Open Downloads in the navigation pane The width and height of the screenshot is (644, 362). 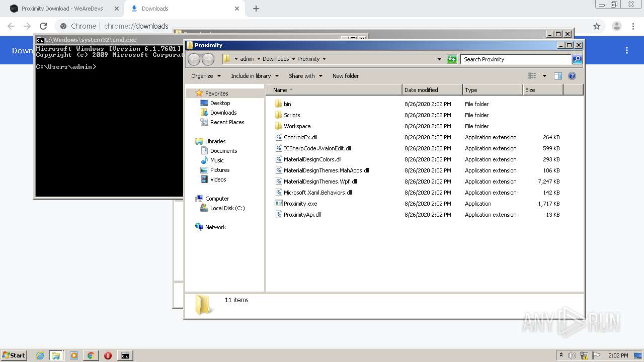[x=223, y=113]
